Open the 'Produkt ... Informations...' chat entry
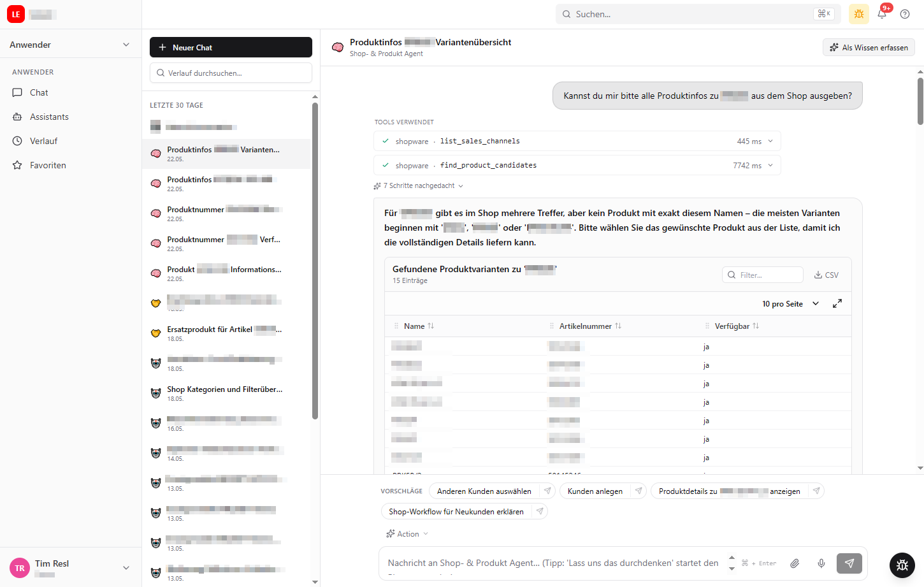Viewport: 924px width, 587px height. point(226,273)
